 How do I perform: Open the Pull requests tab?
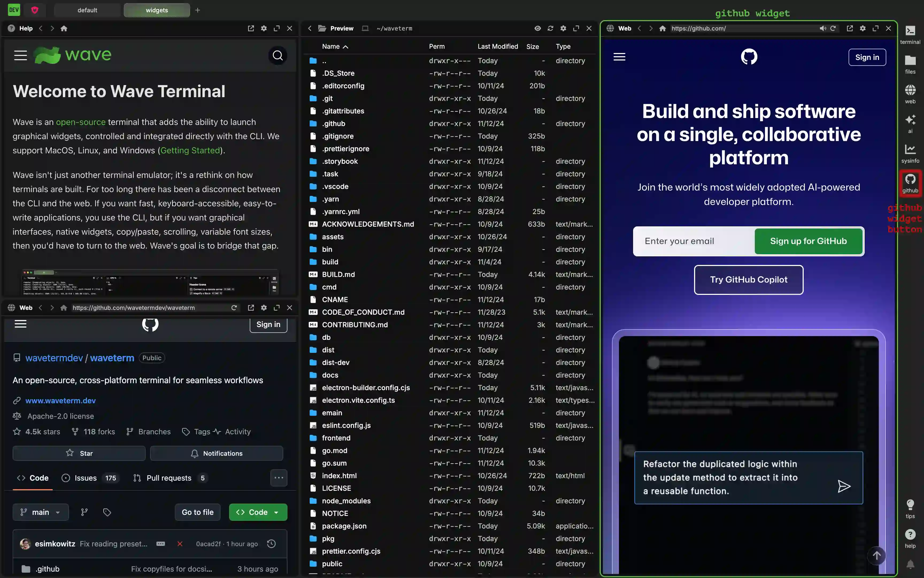point(170,478)
